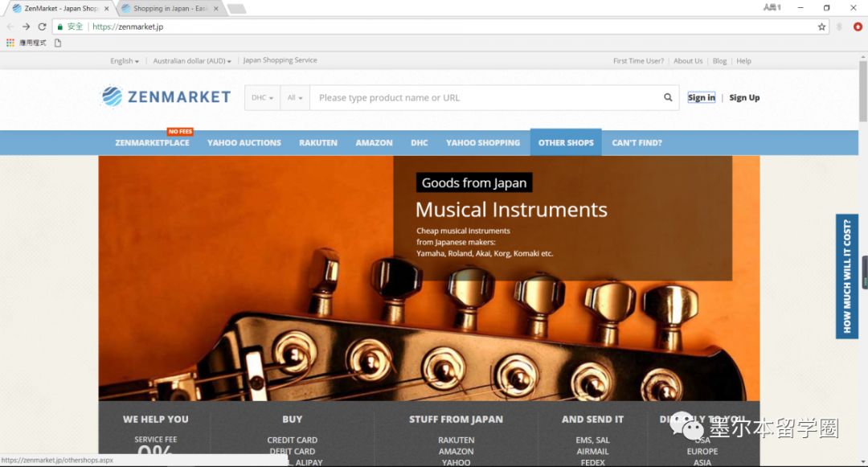Image resolution: width=868 pixels, height=467 pixels.
Task: Click the Sign Up link
Action: [744, 98]
